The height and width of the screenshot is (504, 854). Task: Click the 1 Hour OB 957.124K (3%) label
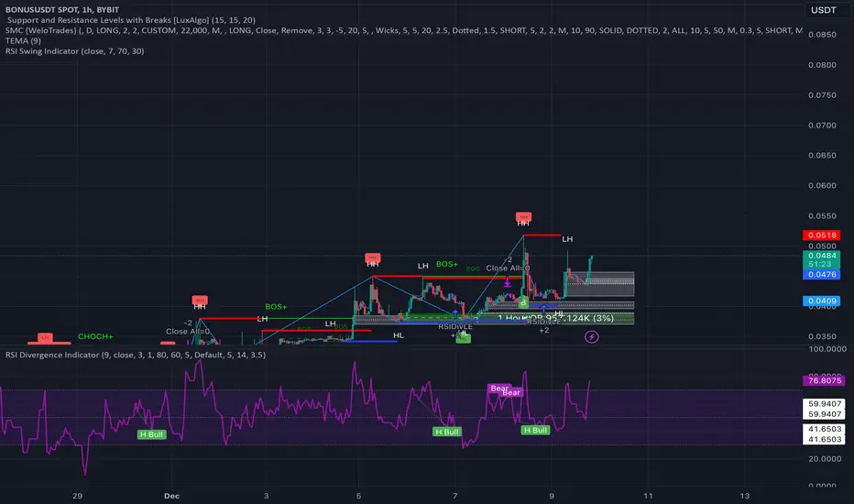pyautogui.click(x=555, y=318)
